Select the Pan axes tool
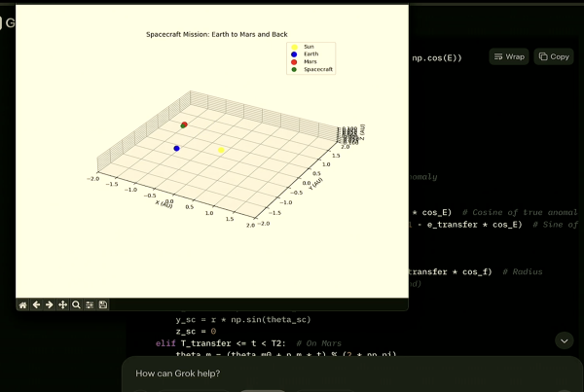The height and width of the screenshot is (392, 584). tap(62, 304)
